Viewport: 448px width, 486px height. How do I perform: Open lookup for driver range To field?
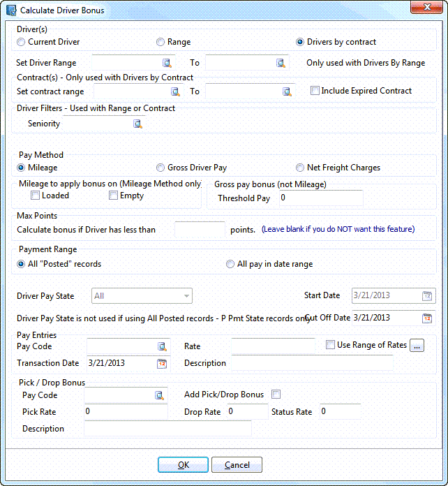(281, 63)
